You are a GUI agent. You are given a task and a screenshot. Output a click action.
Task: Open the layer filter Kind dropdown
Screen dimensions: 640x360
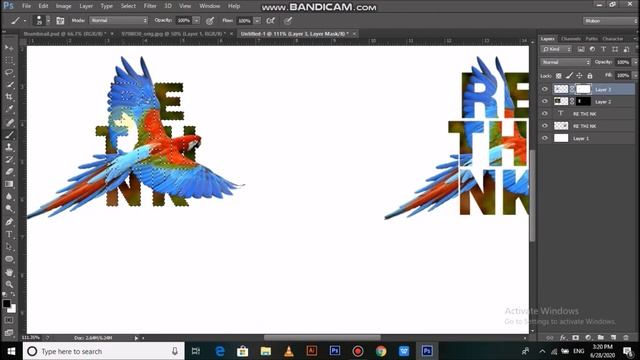click(x=557, y=49)
